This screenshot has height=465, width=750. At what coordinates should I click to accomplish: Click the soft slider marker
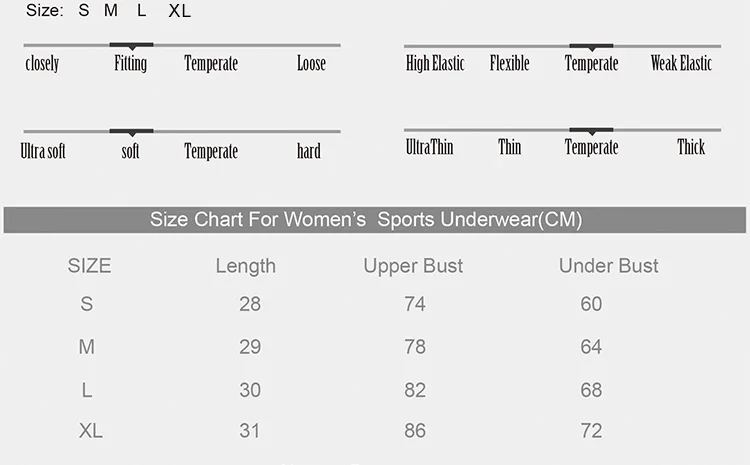click(131, 132)
